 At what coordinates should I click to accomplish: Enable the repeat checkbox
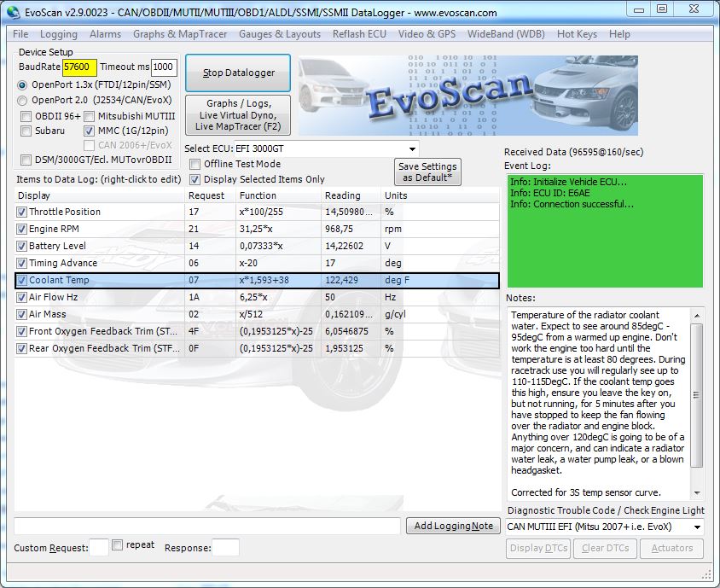[x=118, y=545]
